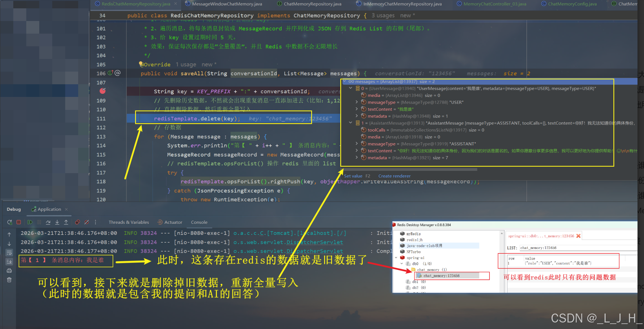Collapse element 1 AssistantMessage node
Image resolution: width=644 pixels, height=329 pixels.
pyautogui.click(x=350, y=123)
